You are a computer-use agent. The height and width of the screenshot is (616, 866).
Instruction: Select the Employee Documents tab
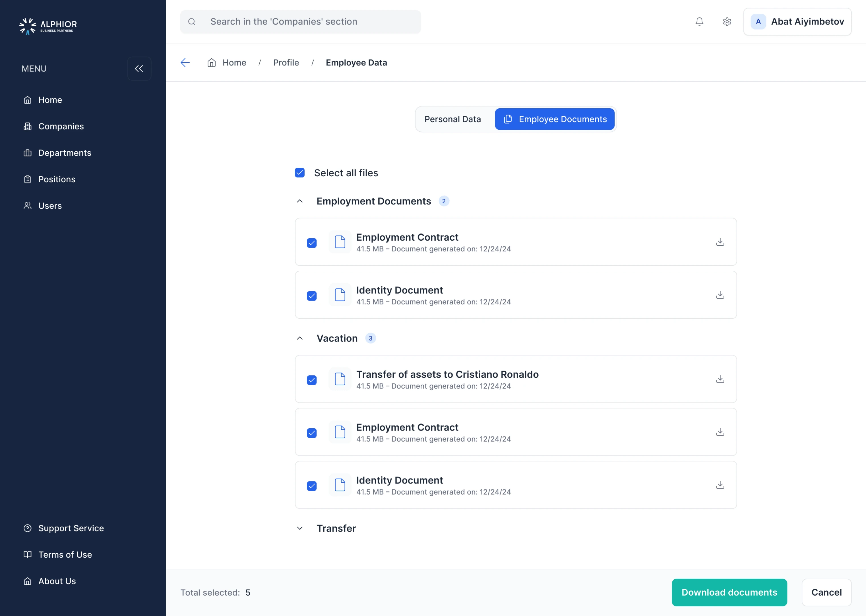(555, 119)
